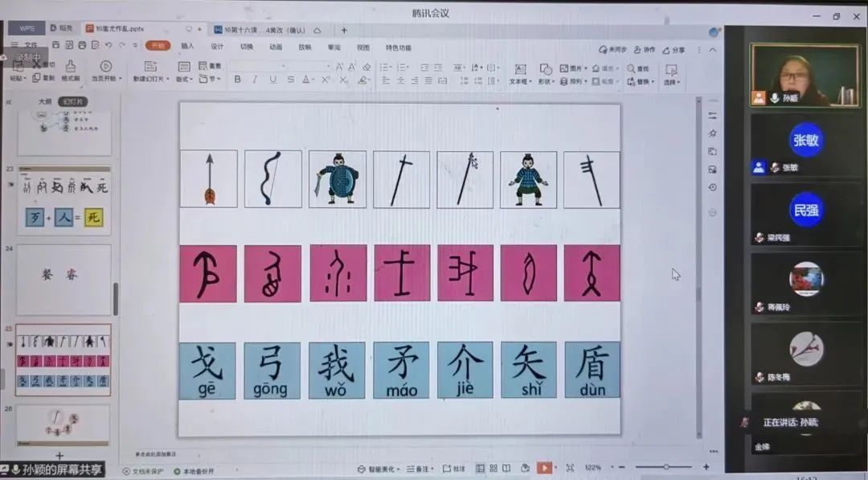Screen dimensions: 868x480
Task: Collapse the slide panel with double chevron
Action: pyautogui.click(x=8, y=102)
